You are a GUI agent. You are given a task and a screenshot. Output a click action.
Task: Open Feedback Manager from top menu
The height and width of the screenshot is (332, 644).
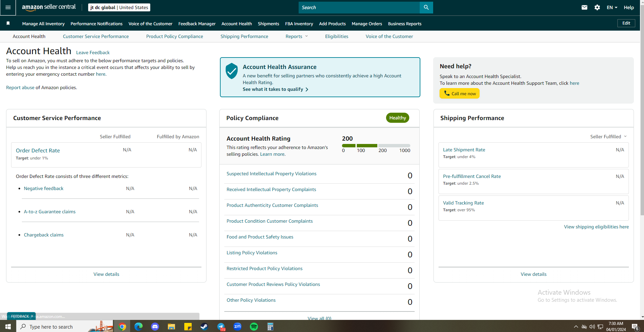(x=197, y=24)
